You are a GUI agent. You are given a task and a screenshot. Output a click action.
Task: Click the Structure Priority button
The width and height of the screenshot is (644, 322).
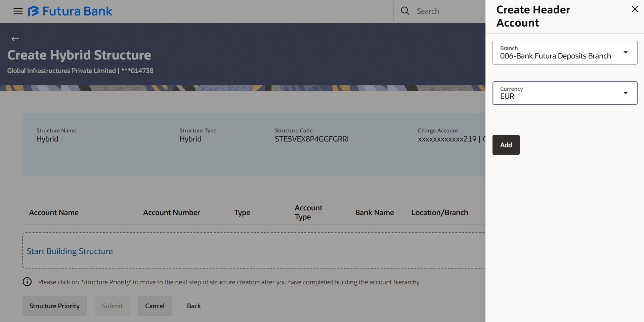54,306
